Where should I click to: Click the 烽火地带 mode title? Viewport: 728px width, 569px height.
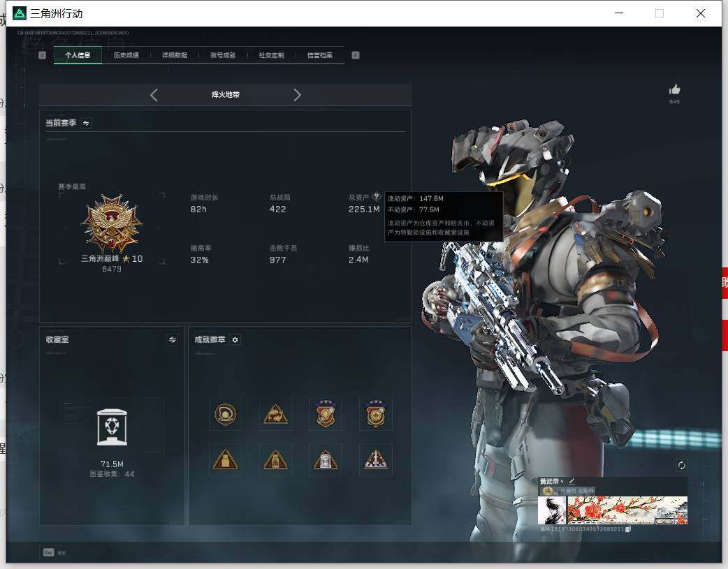pyautogui.click(x=226, y=95)
